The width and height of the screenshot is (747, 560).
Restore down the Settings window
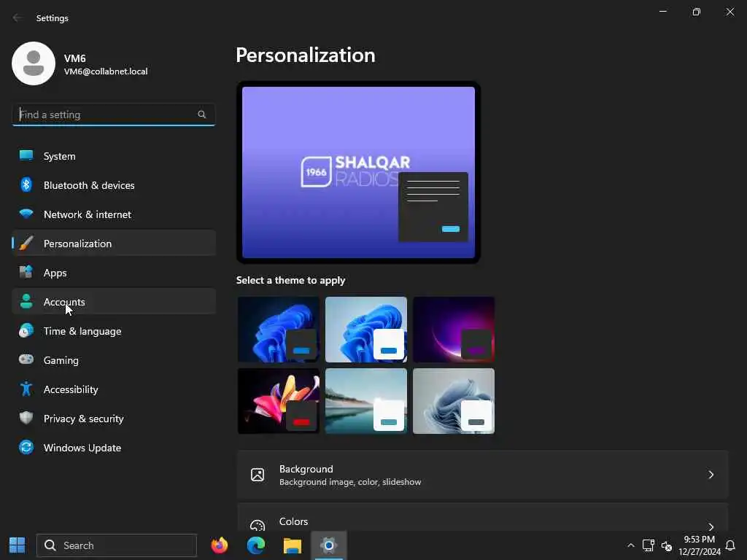pos(697,12)
